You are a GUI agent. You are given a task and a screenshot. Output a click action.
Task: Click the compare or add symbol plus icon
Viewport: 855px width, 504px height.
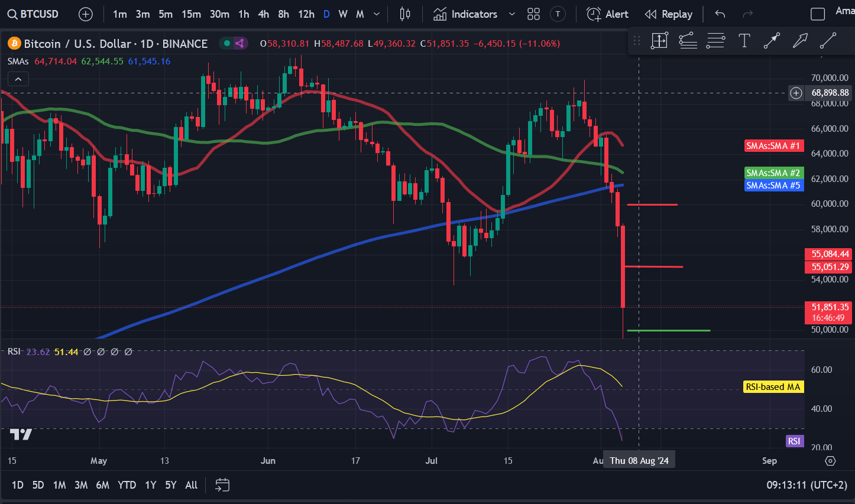(x=86, y=14)
